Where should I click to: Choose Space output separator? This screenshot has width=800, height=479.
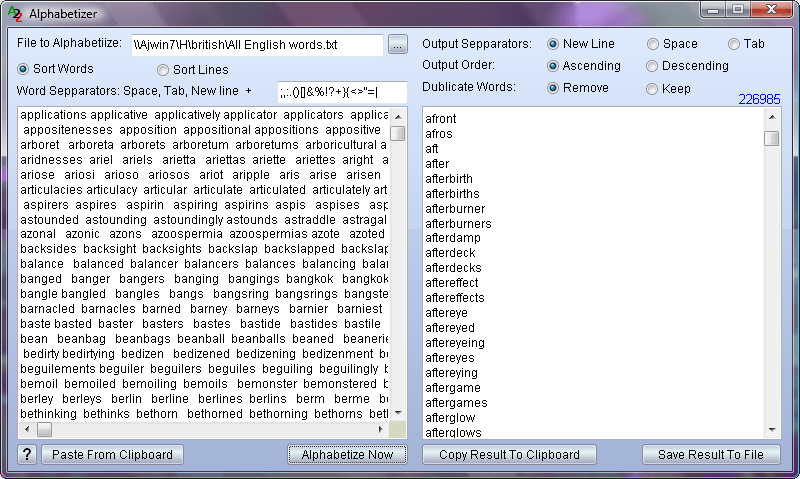coord(653,44)
